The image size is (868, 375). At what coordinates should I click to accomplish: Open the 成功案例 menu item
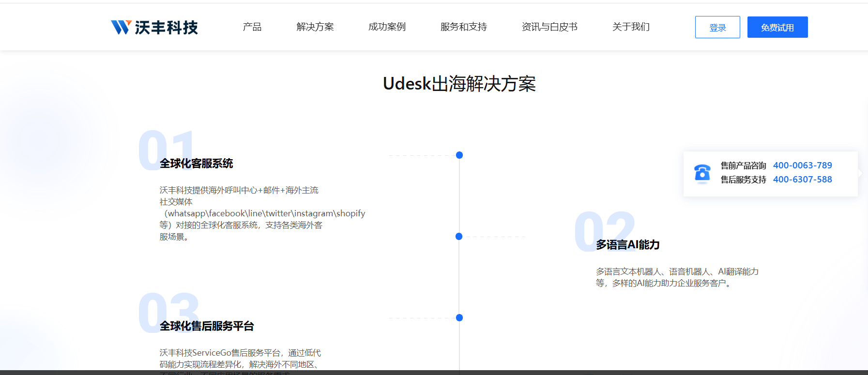[387, 27]
